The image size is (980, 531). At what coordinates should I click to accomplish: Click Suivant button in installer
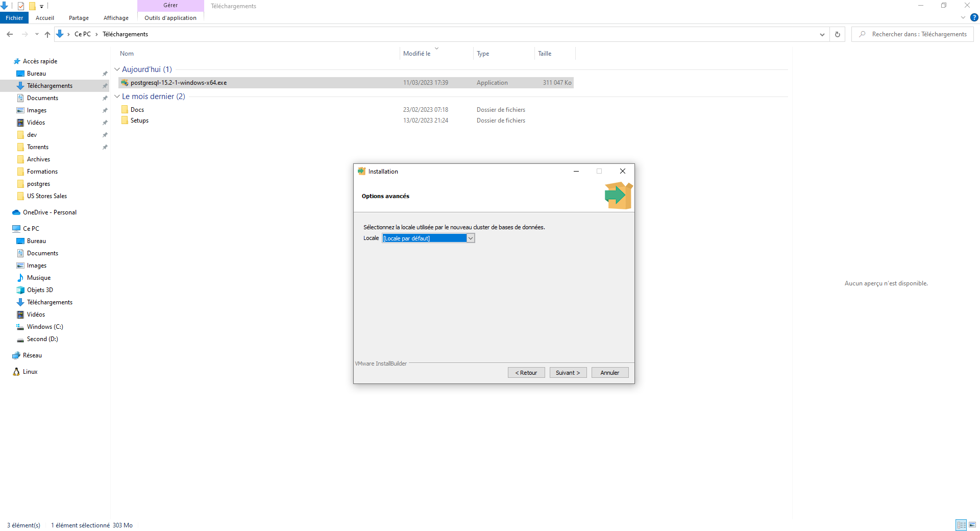[x=568, y=373]
